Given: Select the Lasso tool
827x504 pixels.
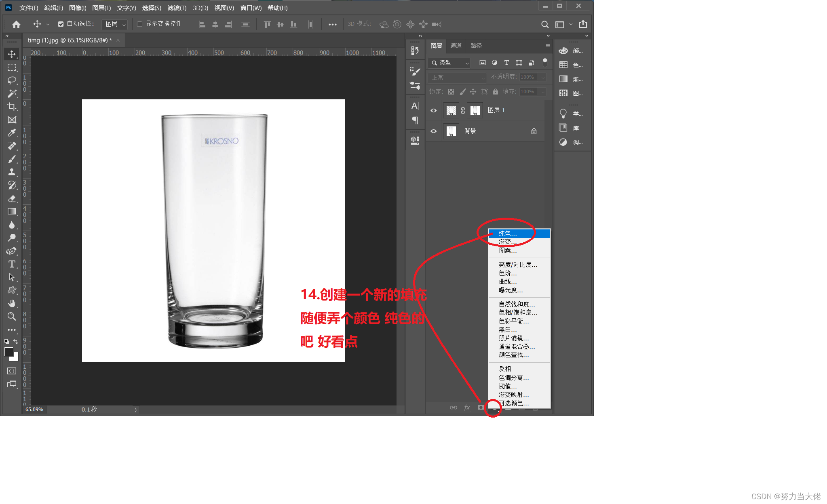Looking at the screenshot, I should coord(12,80).
